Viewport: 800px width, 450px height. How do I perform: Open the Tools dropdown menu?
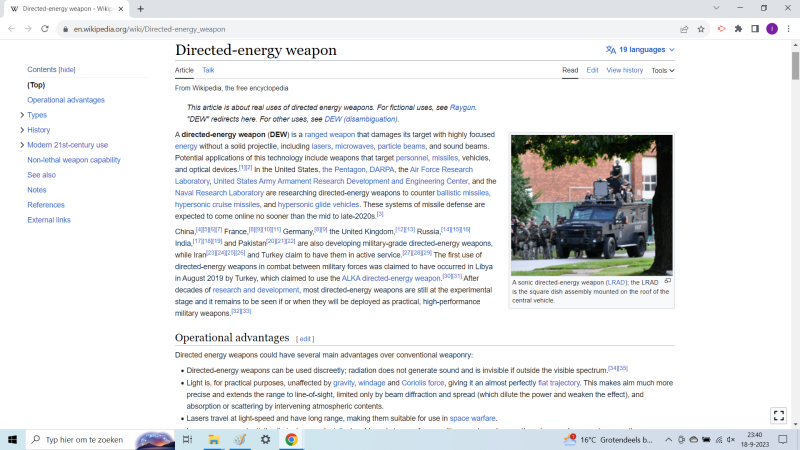coord(662,70)
